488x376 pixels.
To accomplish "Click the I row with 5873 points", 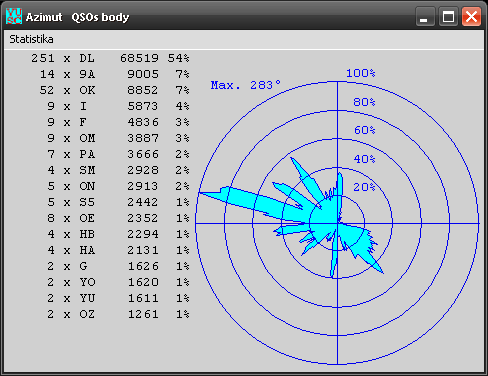I will click(x=118, y=106).
